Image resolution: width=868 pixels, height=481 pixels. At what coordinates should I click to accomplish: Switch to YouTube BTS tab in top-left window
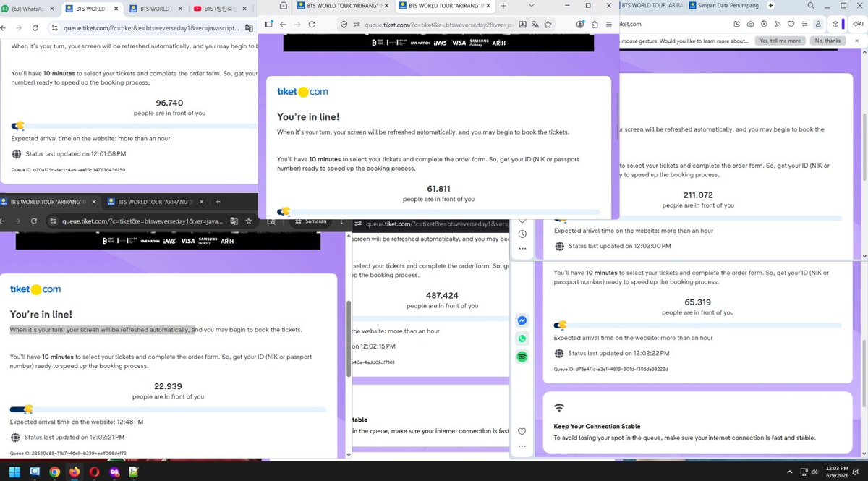[221, 9]
